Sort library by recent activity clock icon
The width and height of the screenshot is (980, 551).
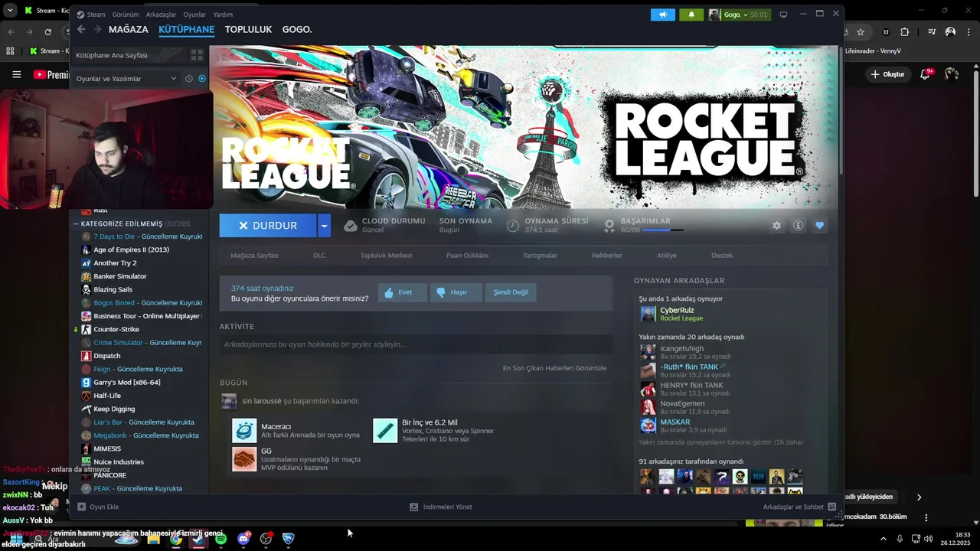(189, 78)
